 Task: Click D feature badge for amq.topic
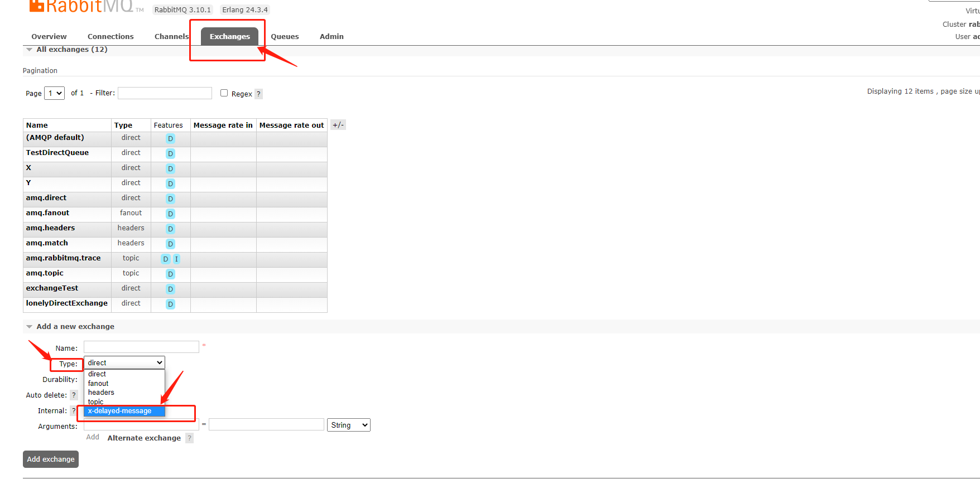(171, 274)
